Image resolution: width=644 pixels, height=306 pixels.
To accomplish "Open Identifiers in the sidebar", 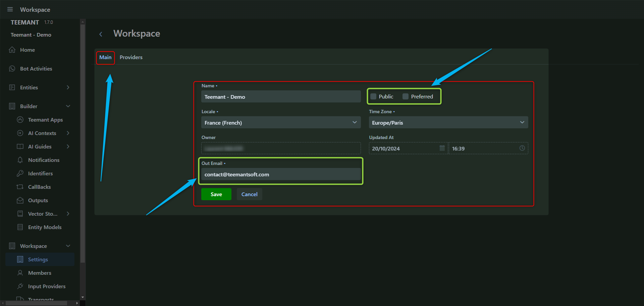I will [40, 174].
